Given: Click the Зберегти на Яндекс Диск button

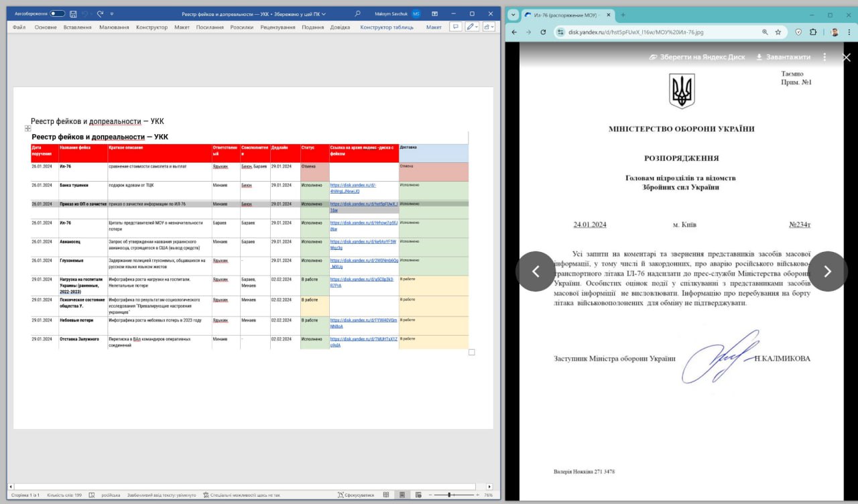Looking at the screenshot, I should pyautogui.click(x=697, y=57).
